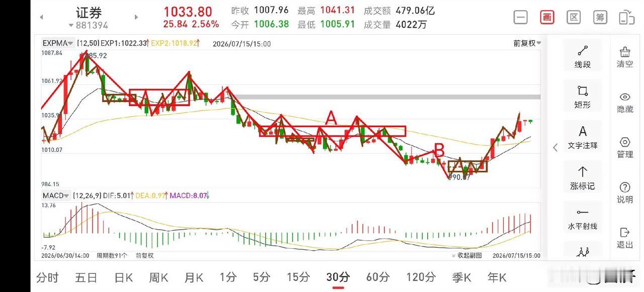Switch to the 月K tab
This screenshot has height=292, width=644.
(x=194, y=277)
